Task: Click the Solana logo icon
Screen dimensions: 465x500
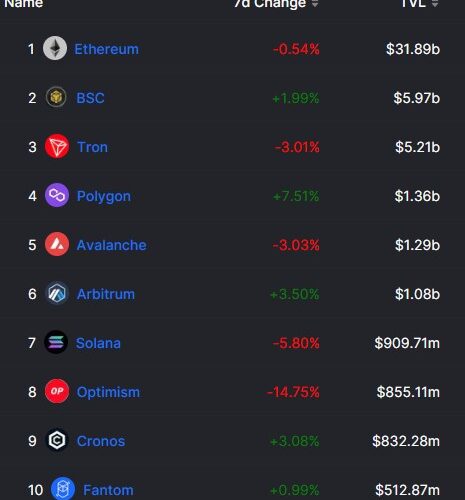Action: 56,342
